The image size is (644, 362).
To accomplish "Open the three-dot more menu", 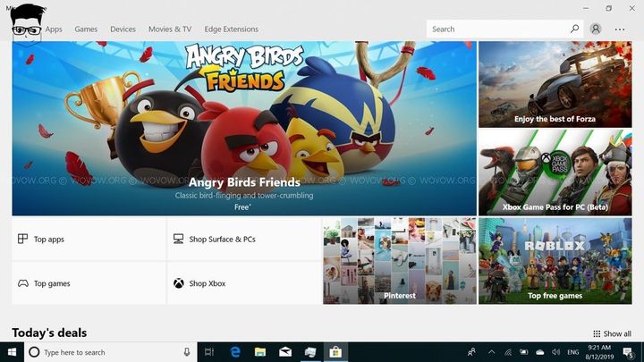I will [x=620, y=29].
